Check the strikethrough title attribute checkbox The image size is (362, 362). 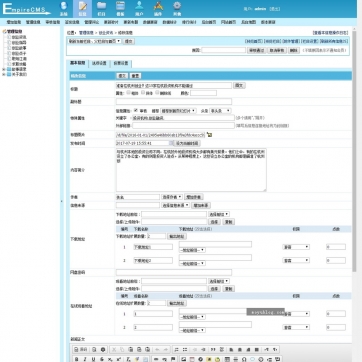pos(157,93)
